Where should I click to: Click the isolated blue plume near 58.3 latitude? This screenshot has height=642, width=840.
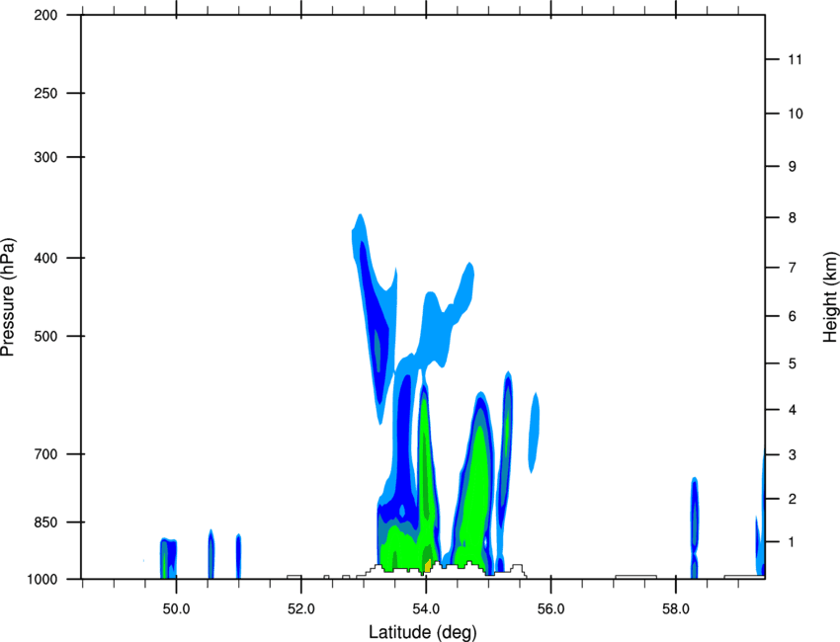tap(695, 527)
